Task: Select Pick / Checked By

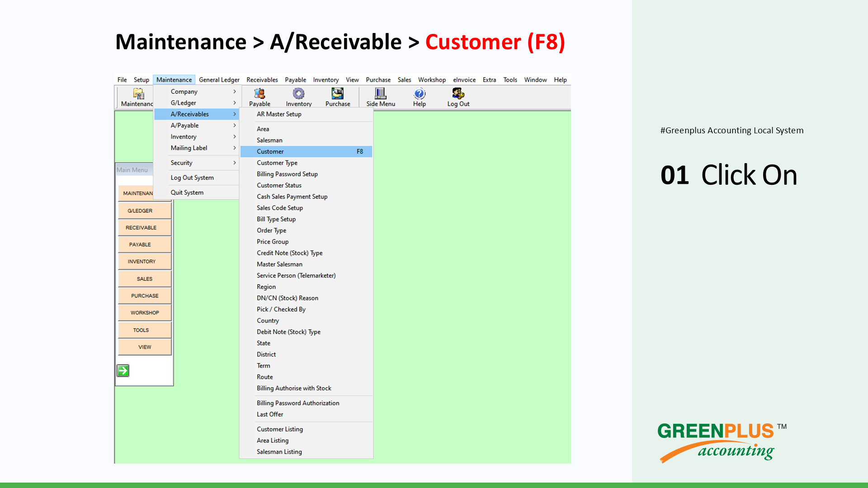Action: pos(307,310)
